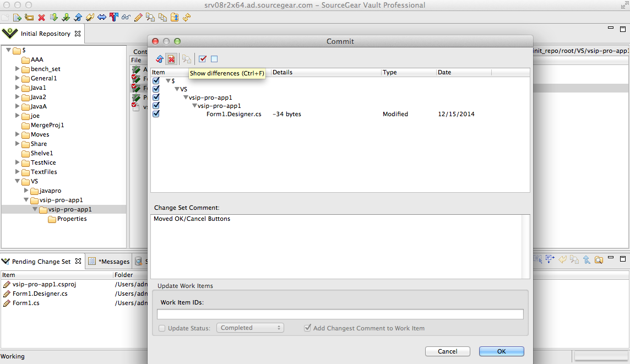Expand the bench_set folder in repository tree
The width and height of the screenshot is (630, 364).
pos(17,69)
